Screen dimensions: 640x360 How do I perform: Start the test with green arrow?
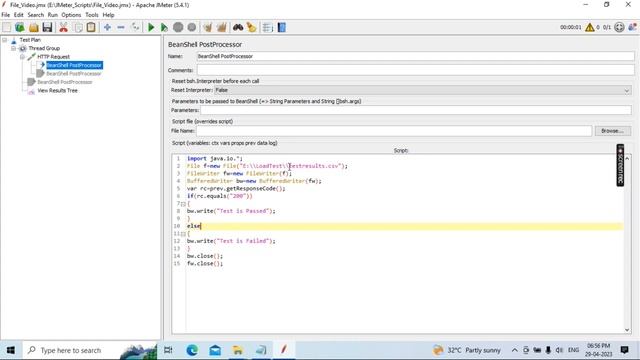click(x=151, y=27)
